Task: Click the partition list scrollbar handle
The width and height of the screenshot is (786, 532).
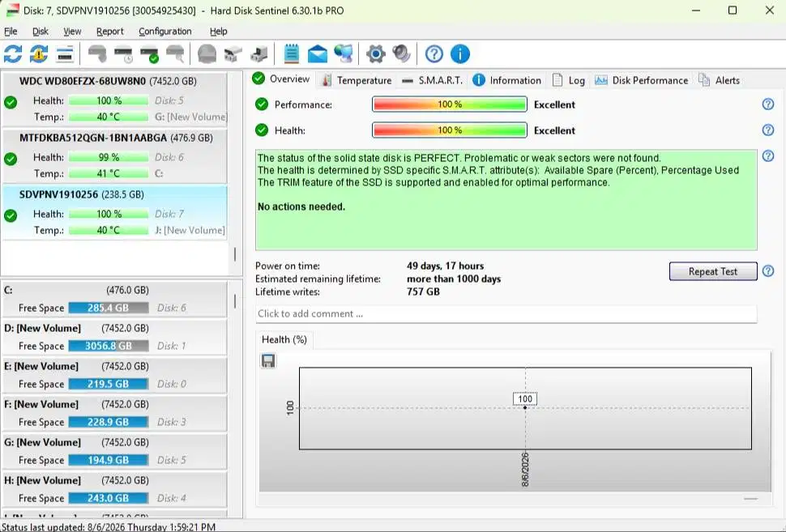Action: point(235,300)
